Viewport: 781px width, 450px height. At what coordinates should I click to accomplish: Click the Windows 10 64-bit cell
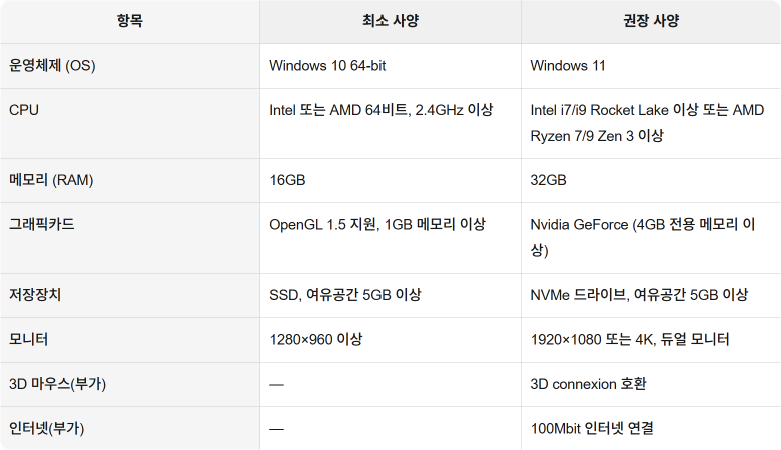pos(328,66)
